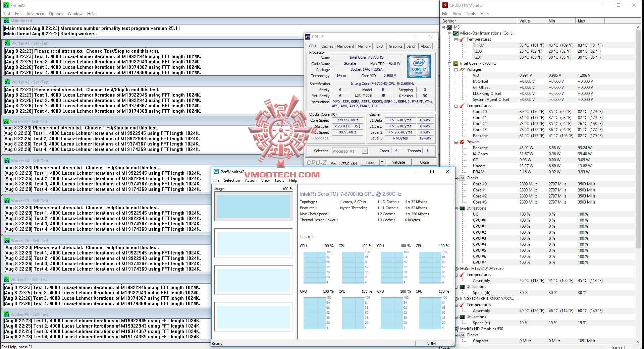Click the NUM indicator in PerfMonitor2 status bar
The width and height of the screenshot is (644, 349).
coord(431,343)
